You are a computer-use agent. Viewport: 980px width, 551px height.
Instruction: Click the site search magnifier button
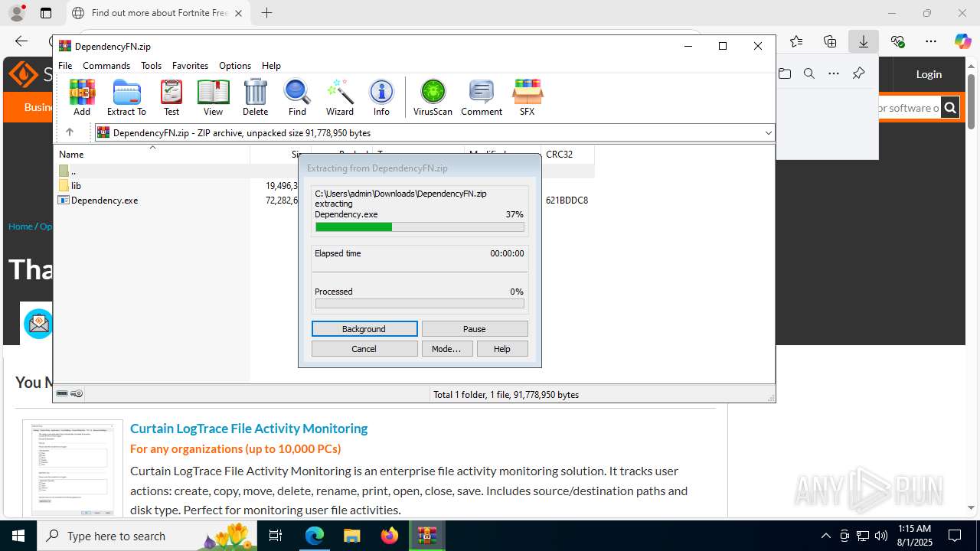coord(950,108)
